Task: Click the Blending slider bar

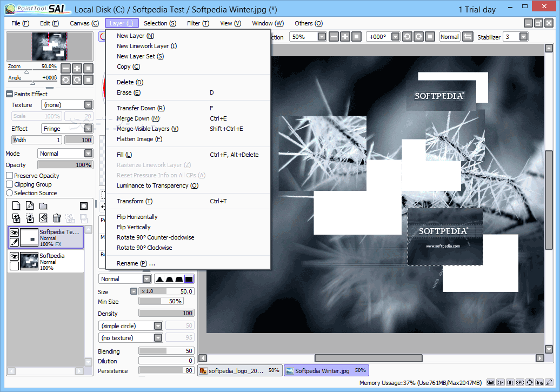Action: point(166,351)
